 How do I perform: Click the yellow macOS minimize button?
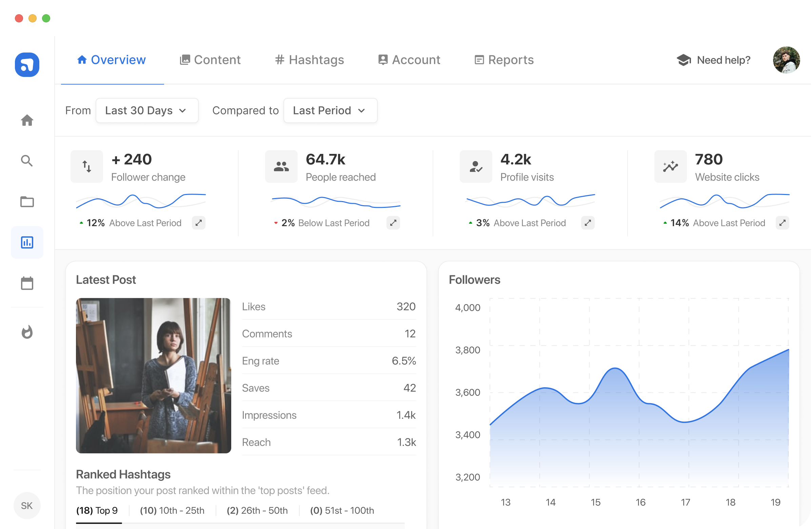[33, 18]
